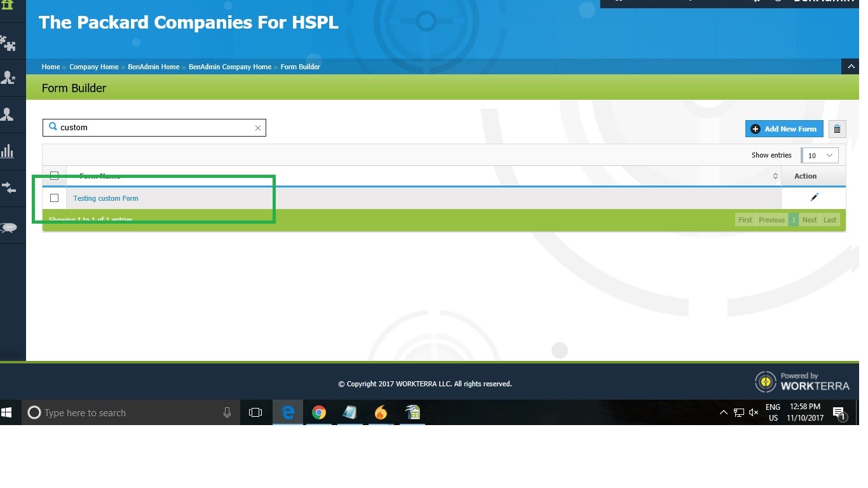Click the Add New Form button
The width and height of the screenshot is (868, 488).
[x=784, y=129]
